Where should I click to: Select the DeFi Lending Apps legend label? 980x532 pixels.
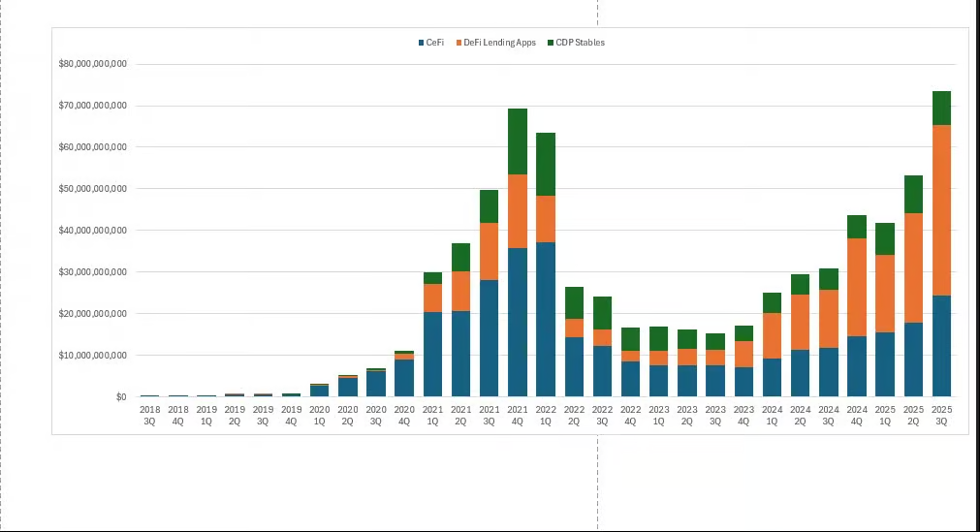[x=498, y=43]
